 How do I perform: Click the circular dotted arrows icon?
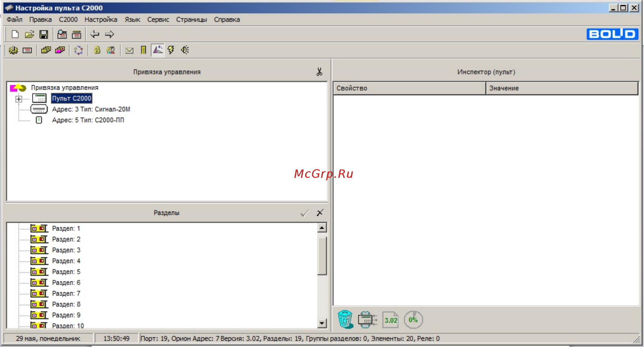[79, 50]
